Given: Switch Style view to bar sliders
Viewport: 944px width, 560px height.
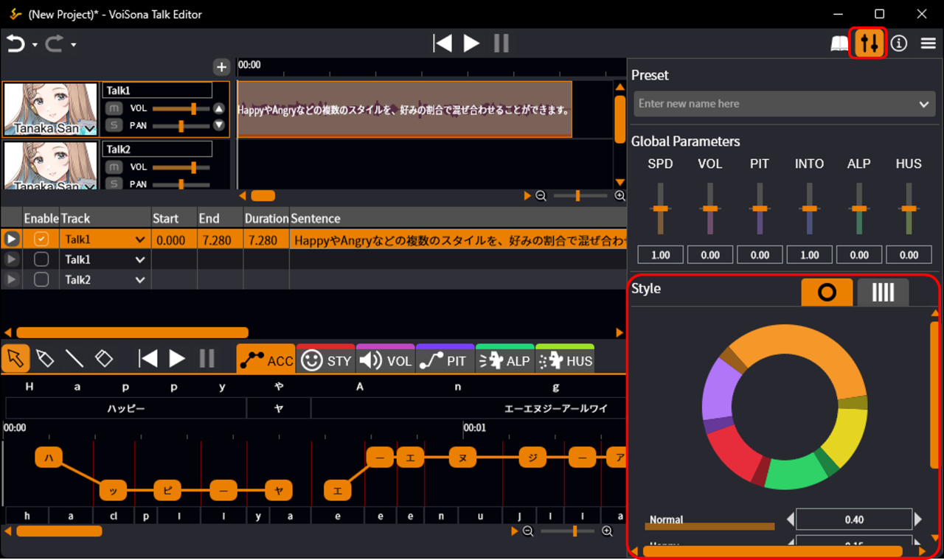Looking at the screenshot, I should [882, 293].
